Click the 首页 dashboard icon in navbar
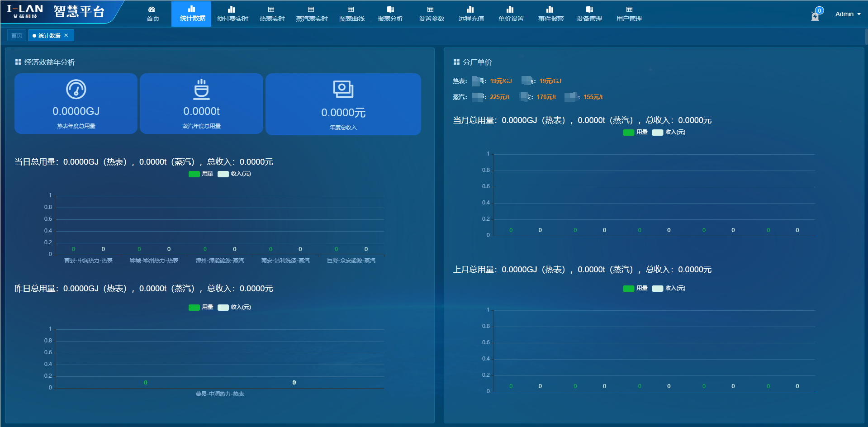 (152, 9)
